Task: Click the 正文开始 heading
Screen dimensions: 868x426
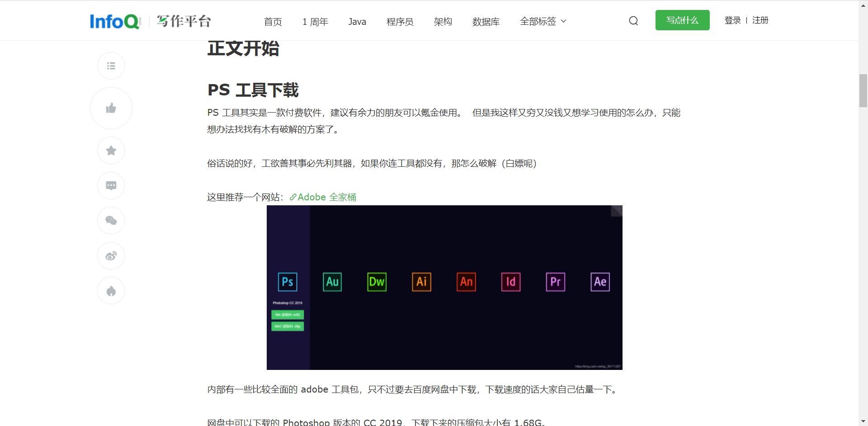Action: click(x=243, y=48)
